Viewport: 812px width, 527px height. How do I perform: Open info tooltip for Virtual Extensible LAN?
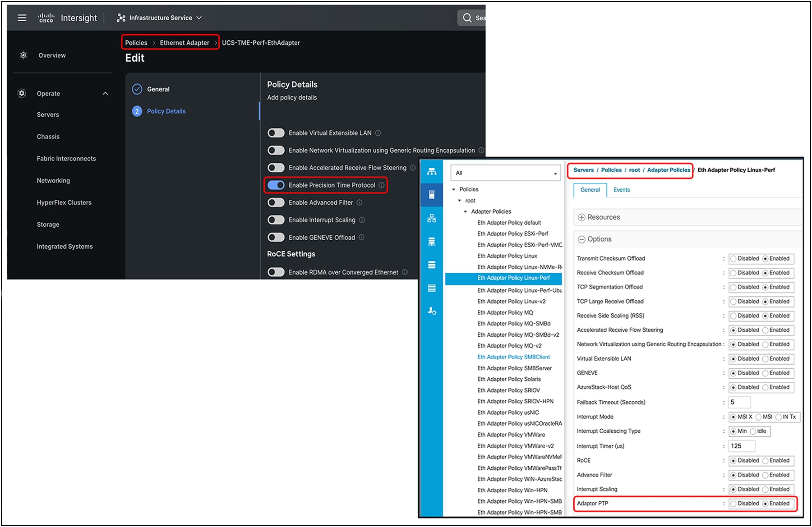tap(378, 133)
